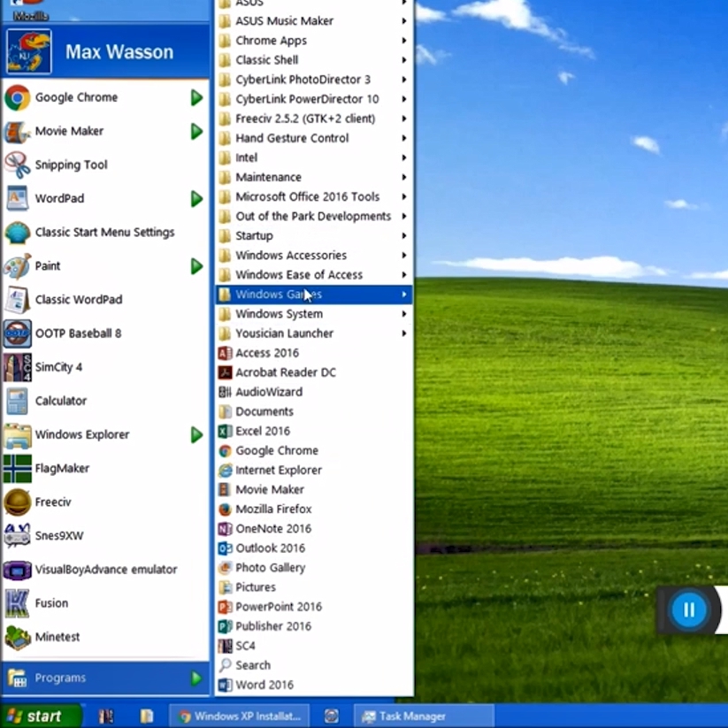The width and height of the screenshot is (728, 728).
Task: Open the Hand Gesture Control folder
Action: (x=314, y=138)
